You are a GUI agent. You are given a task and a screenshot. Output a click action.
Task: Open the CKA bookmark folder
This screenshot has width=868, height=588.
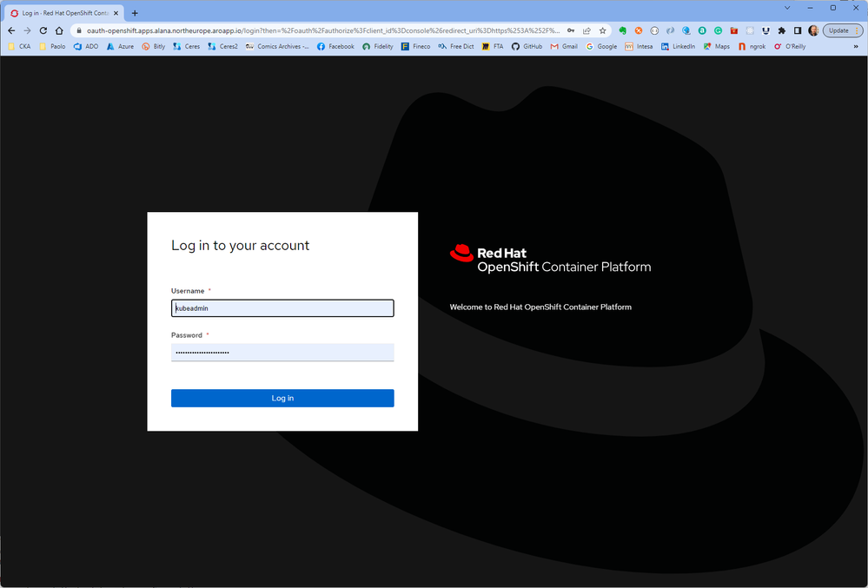pyautogui.click(x=19, y=46)
